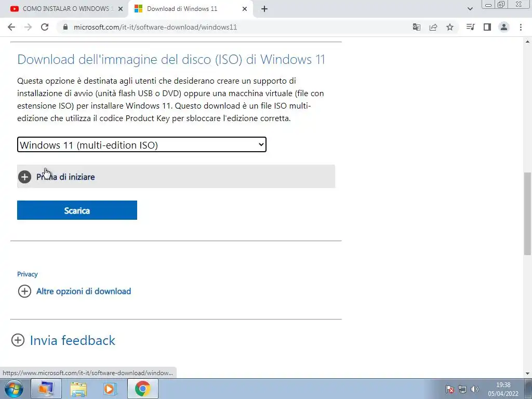Go back using the browser back arrow
Screen dimensions: 532x399
tap(11, 27)
